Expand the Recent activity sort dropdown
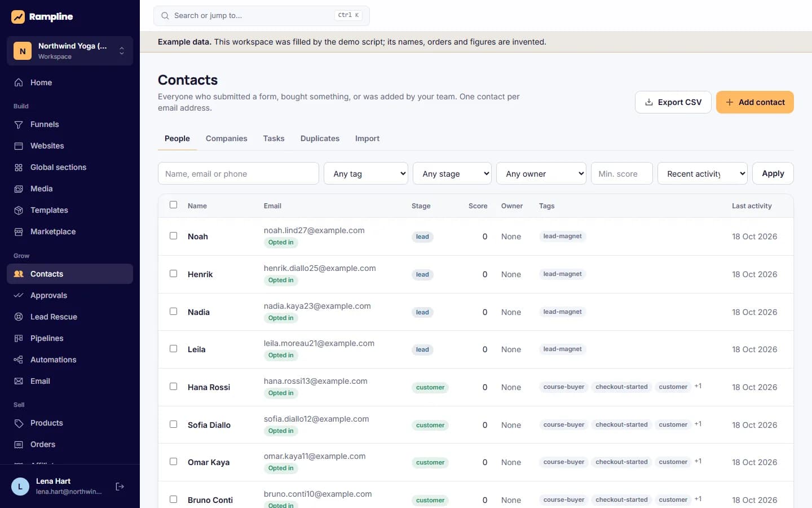Screen dimensions: 812x508 tap(703, 173)
